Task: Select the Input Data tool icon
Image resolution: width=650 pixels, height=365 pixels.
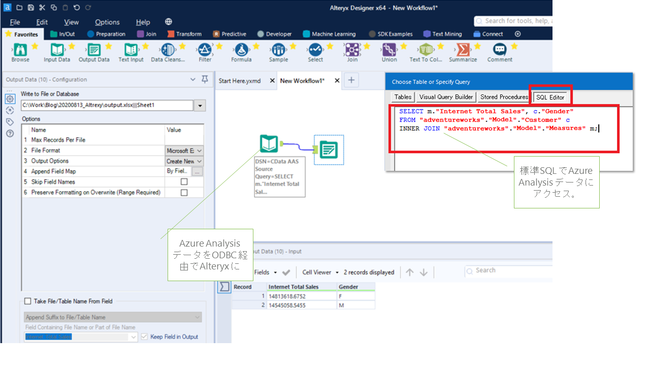Action: pos(57,50)
